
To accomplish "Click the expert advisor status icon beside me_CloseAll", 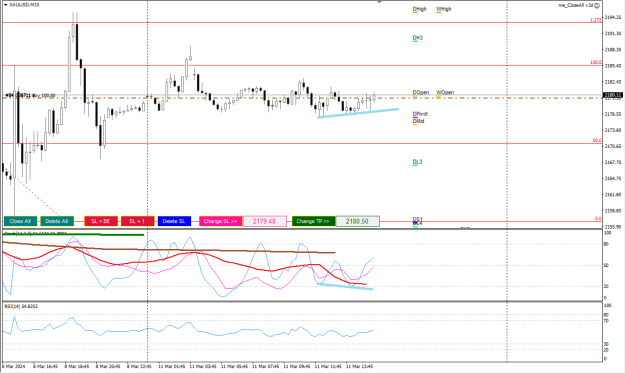I will click(x=597, y=5).
